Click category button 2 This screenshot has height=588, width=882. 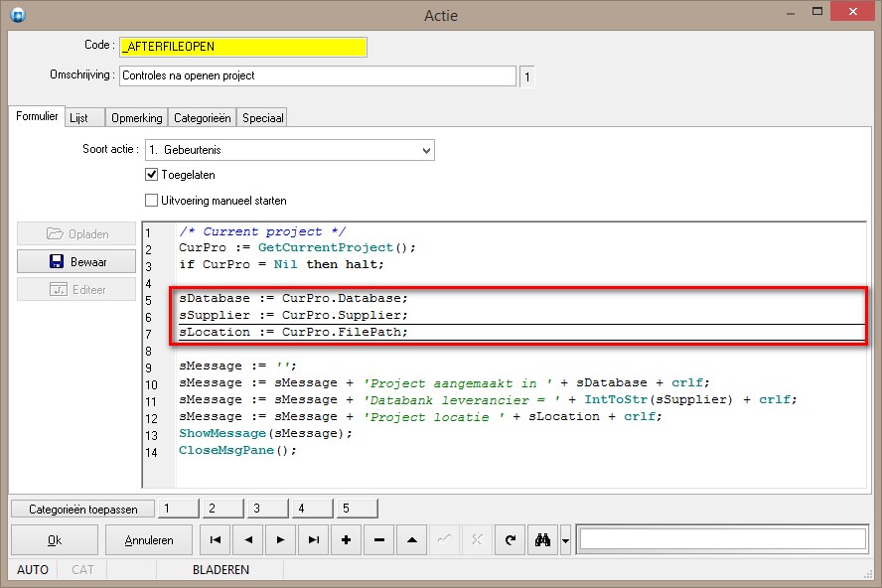223,509
